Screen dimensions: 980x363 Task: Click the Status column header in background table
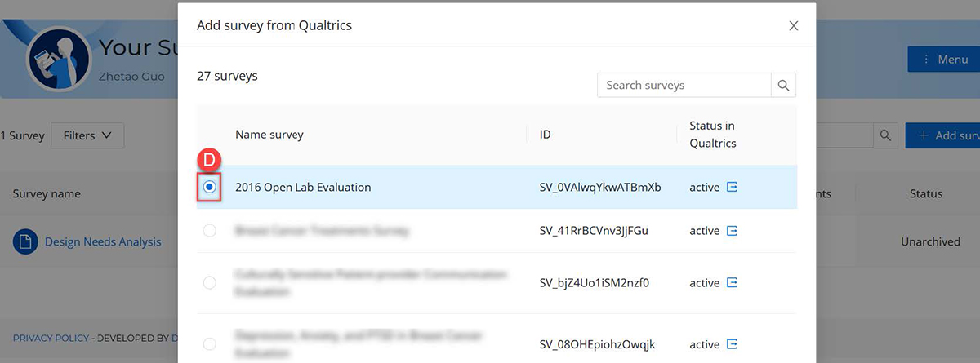tap(926, 194)
